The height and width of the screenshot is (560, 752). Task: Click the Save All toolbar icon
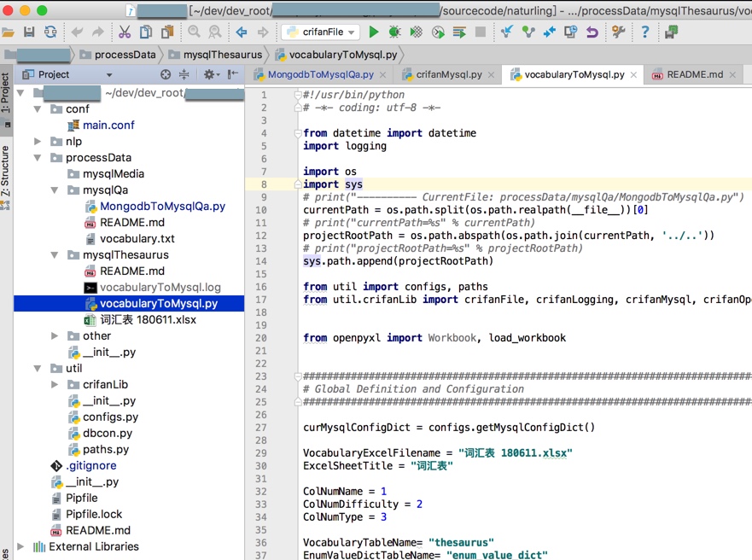(x=29, y=32)
